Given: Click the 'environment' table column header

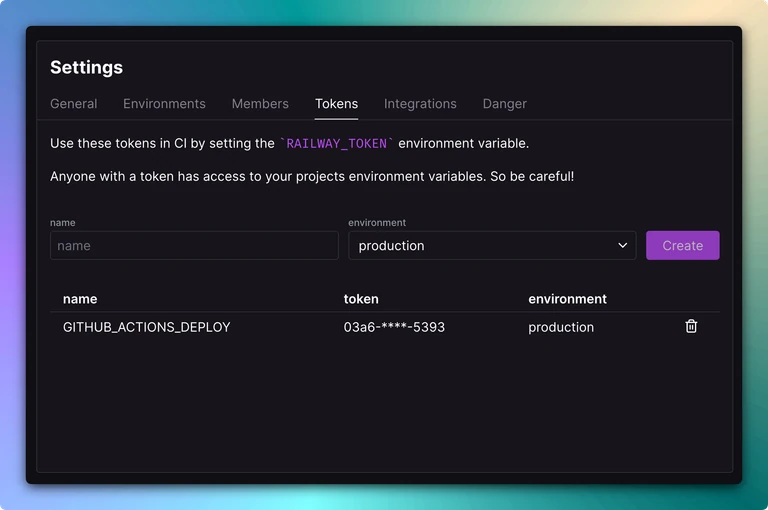Looking at the screenshot, I should 567,299.
